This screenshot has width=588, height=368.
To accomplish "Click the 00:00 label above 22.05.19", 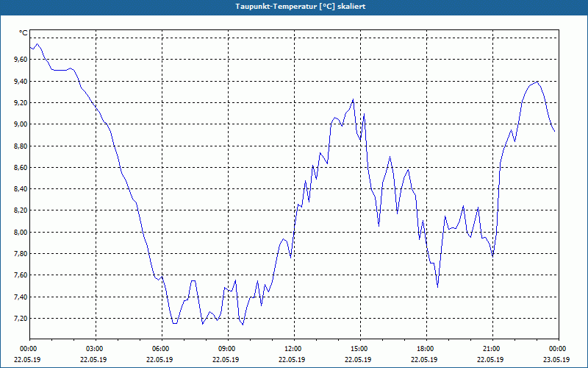I will pos(27,349).
